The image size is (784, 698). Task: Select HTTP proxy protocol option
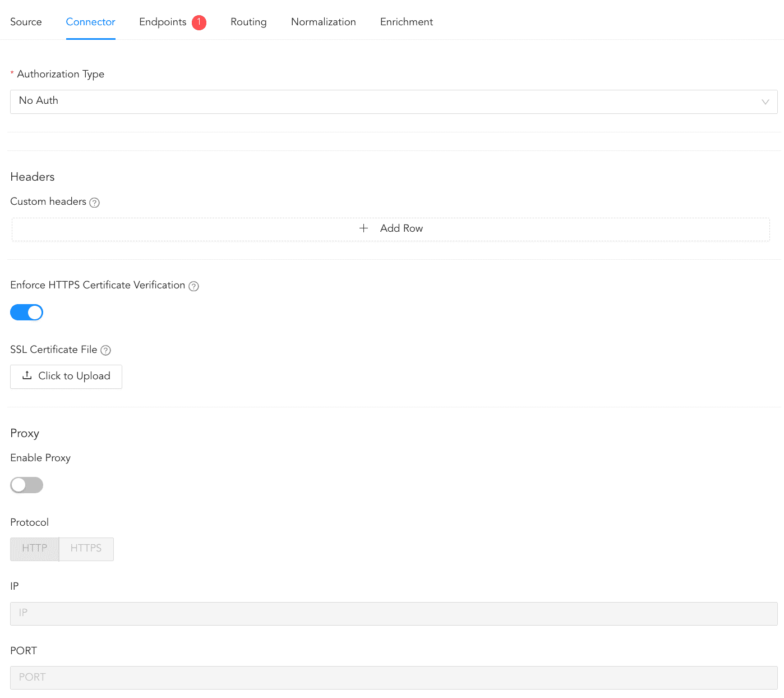[x=35, y=549]
